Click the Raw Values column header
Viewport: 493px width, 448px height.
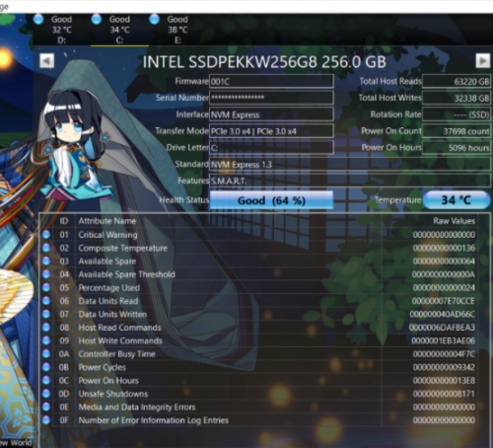454,221
